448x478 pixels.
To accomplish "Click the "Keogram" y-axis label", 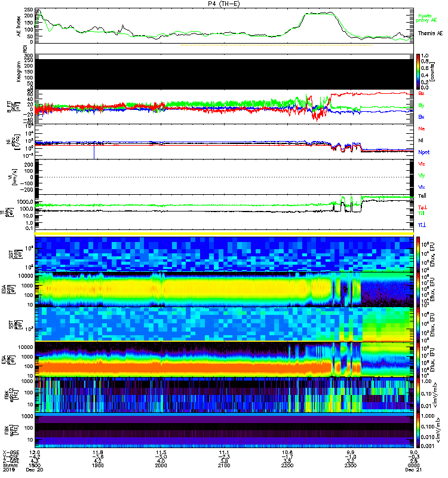I will (19, 72).
